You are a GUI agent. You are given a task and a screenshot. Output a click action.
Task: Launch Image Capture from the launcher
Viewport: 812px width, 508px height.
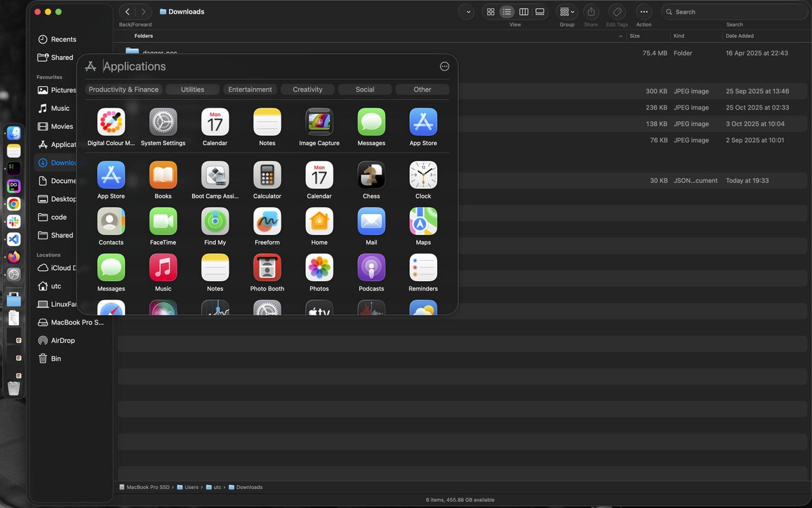pyautogui.click(x=319, y=122)
